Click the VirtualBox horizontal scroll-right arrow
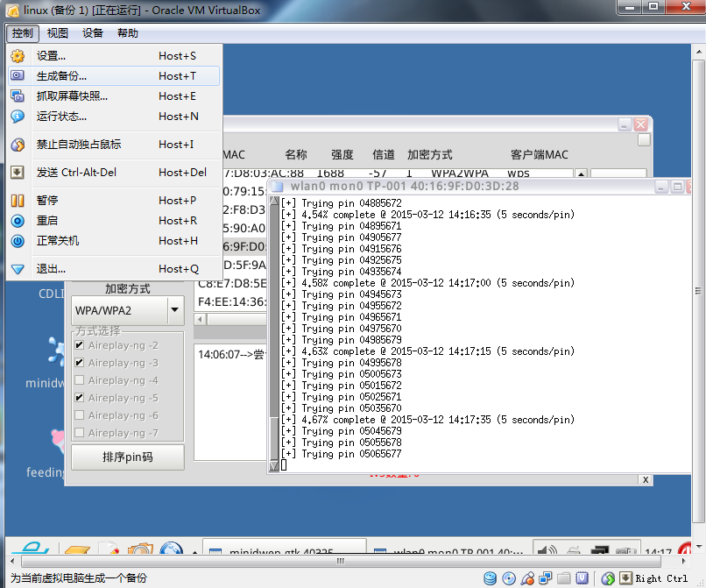Viewport: 706px width, 588px height. (x=684, y=562)
